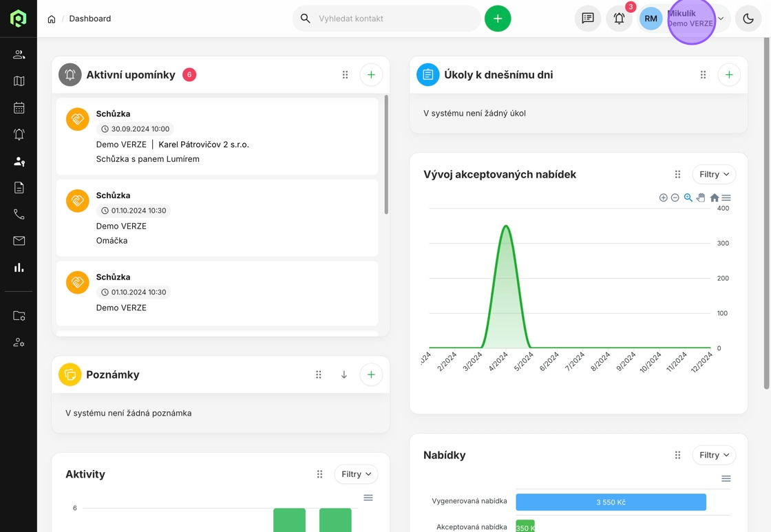The width and height of the screenshot is (771, 532).
Task: Add a new note in Poznámky
Action: pos(371,374)
